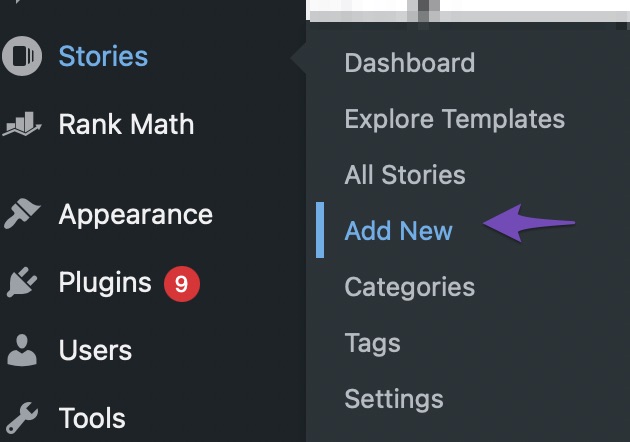Choose Add New story
The height and width of the screenshot is (442, 630).
click(x=399, y=231)
